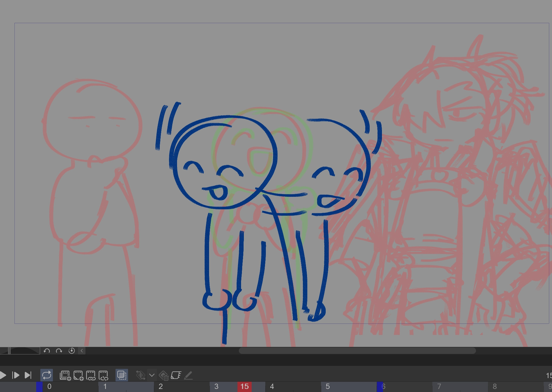
Task: Click the link cel icon
Action: 91,375
